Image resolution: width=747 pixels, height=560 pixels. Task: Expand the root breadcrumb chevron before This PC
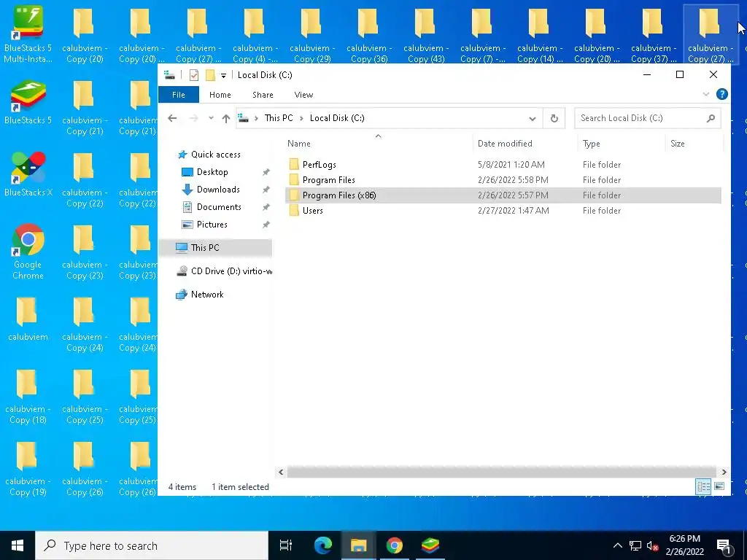point(256,118)
